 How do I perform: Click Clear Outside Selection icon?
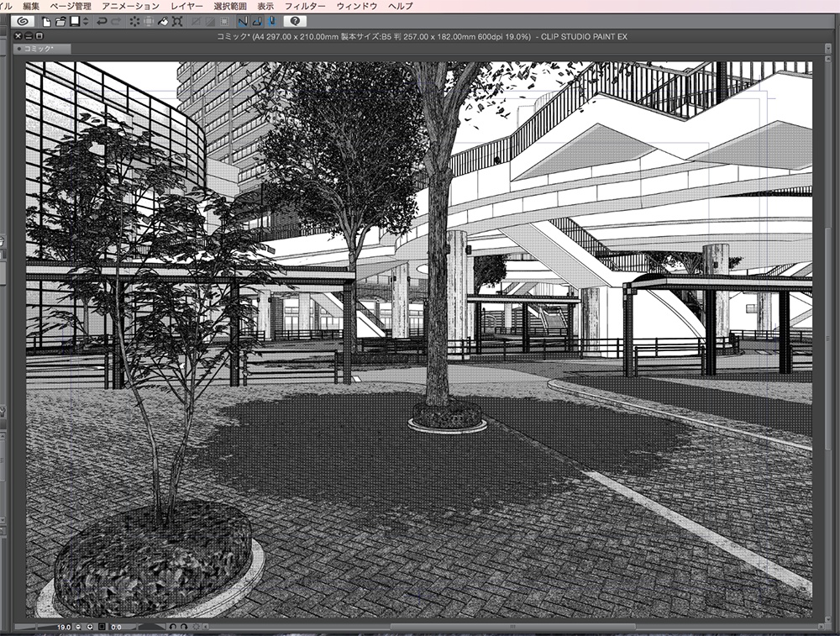tap(149, 22)
